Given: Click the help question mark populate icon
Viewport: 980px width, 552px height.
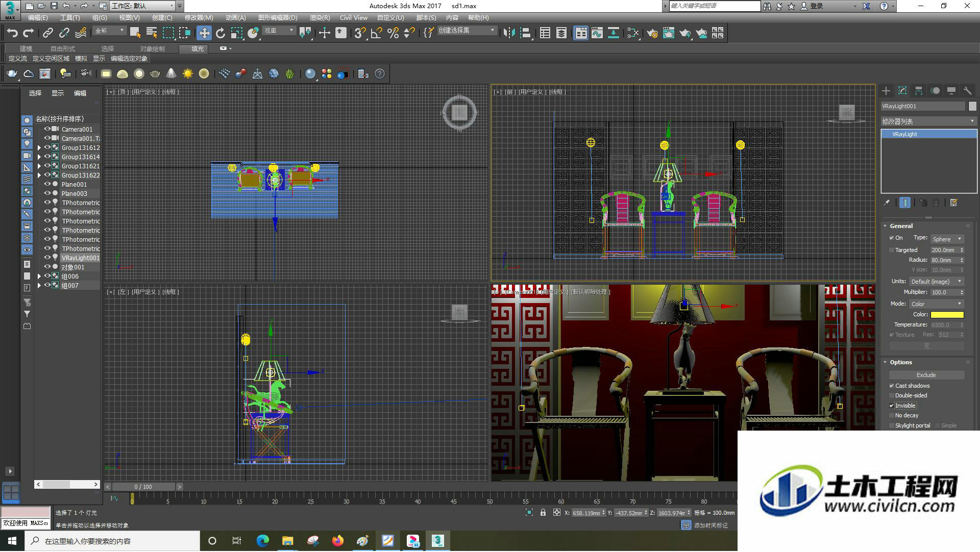Looking at the screenshot, I should pyautogui.click(x=380, y=74).
